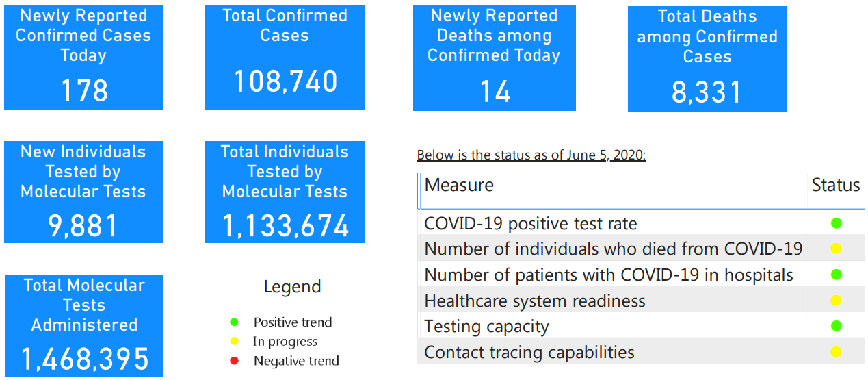Image resolution: width=868 pixels, height=380 pixels.
Task: Click yellow status dot for individuals who died
Action: pos(836,249)
